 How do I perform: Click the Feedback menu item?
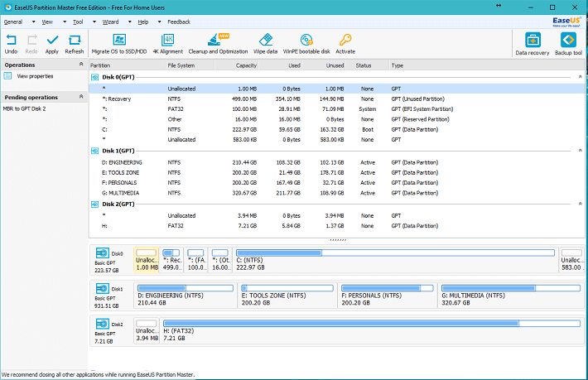[179, 22]
